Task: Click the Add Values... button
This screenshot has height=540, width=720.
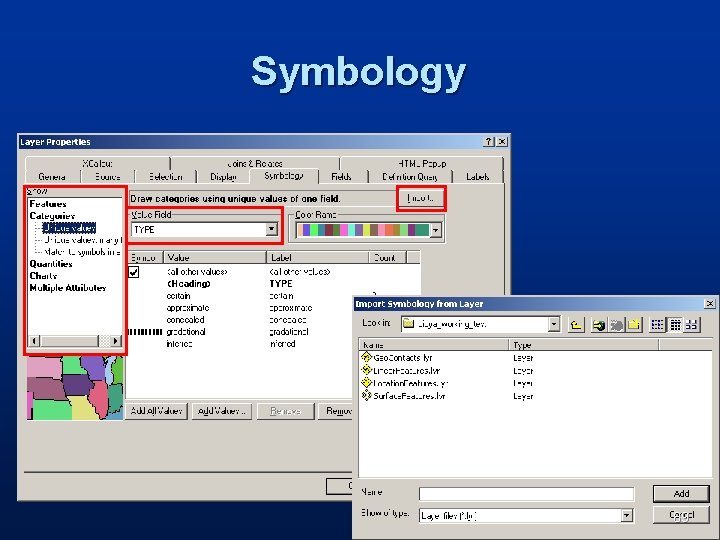Action: (221, 411)
